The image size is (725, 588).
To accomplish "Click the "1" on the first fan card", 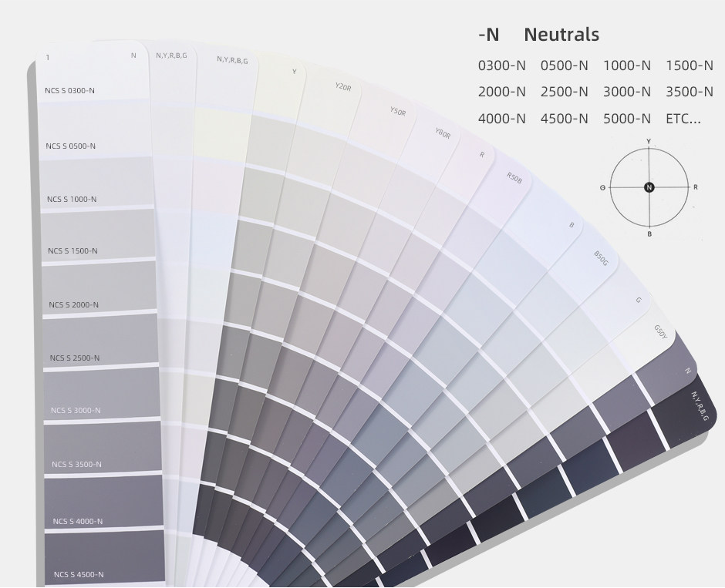I will coord(48,58).
